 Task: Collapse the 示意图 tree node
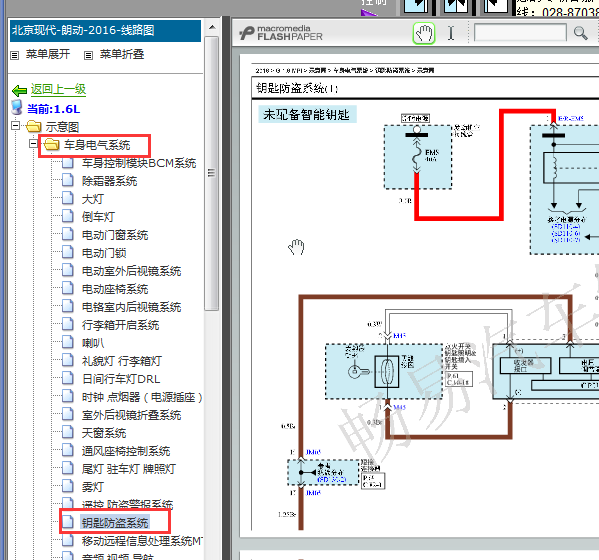click(15, 125)
